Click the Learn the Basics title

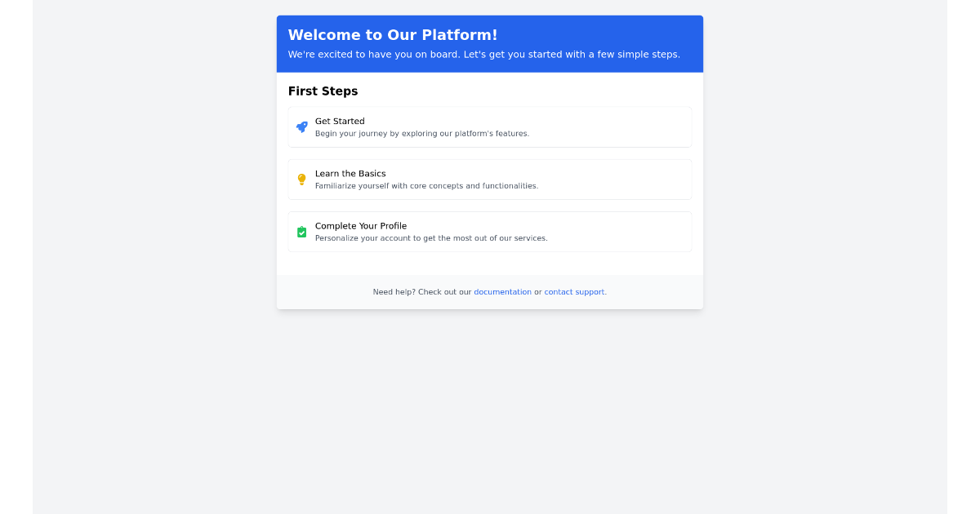[350, 173]
